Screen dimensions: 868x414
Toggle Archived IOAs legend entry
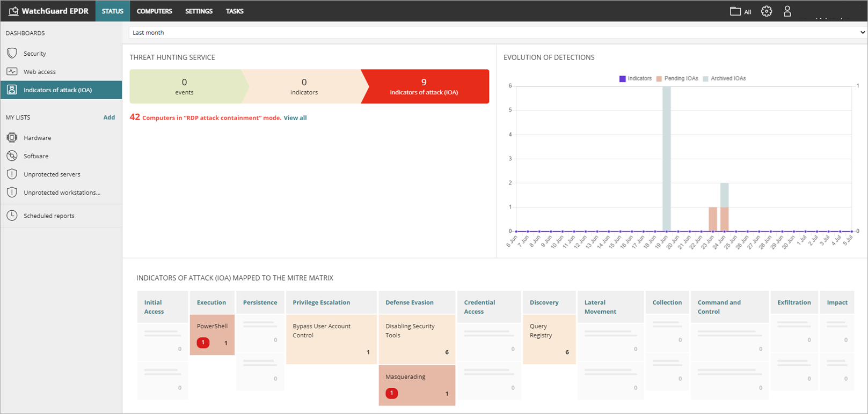724,79
